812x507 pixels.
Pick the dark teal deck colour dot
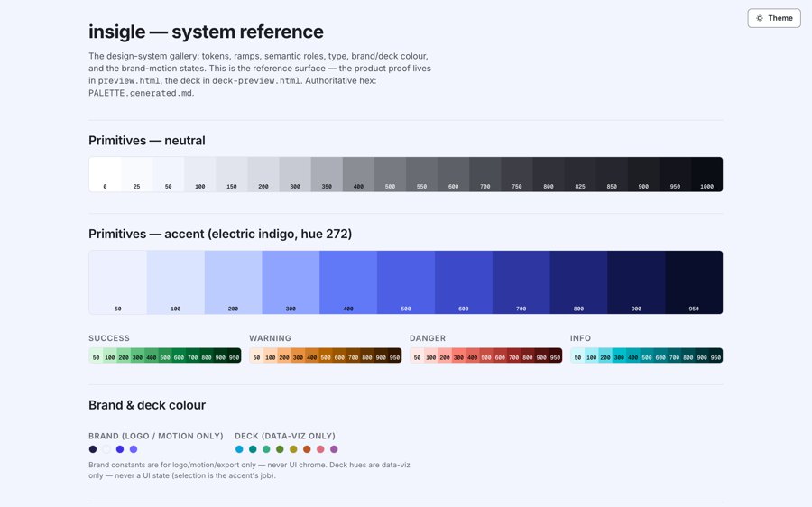click(x=253, y=449)
